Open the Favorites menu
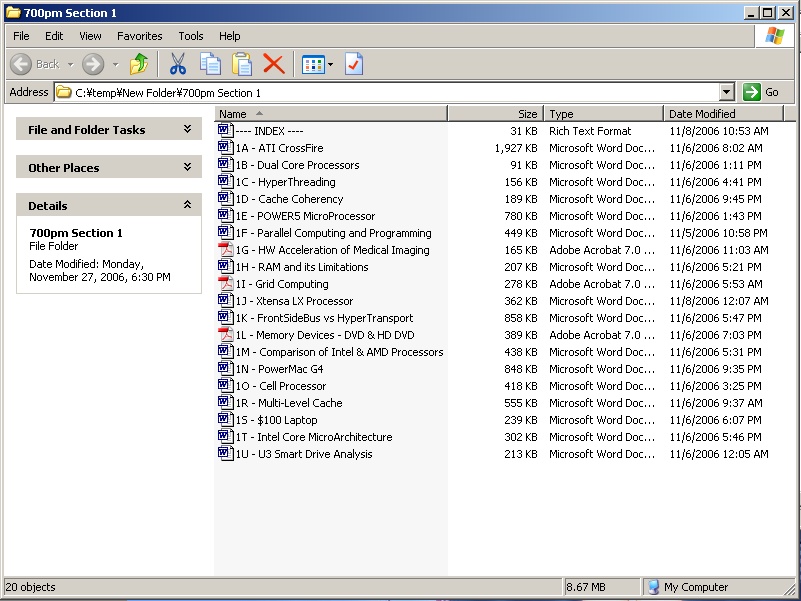Screen dimensions: 801x601 click(x=139, y=36)
